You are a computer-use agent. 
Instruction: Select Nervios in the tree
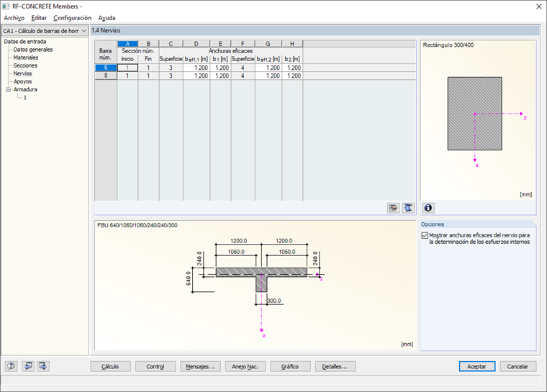[23, 73]
